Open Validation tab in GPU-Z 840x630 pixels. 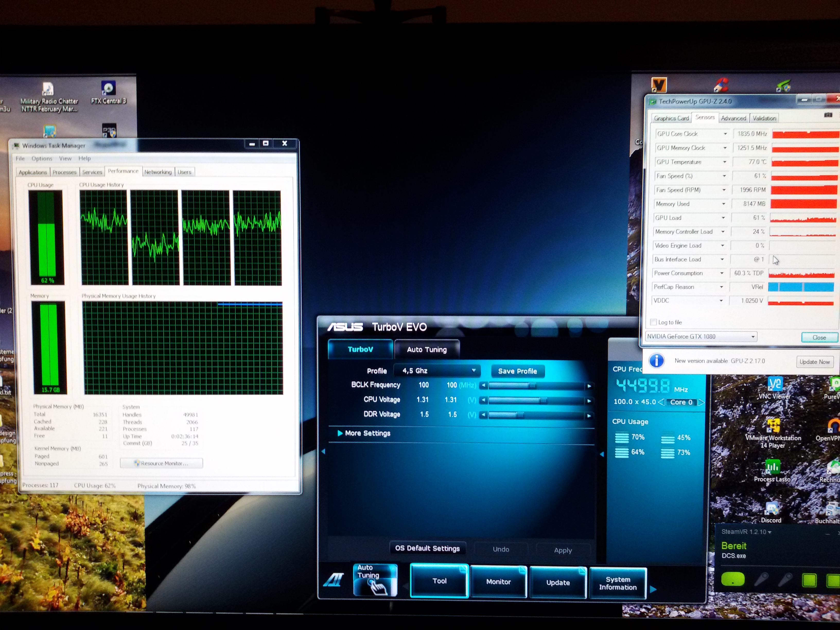point(764,118)
